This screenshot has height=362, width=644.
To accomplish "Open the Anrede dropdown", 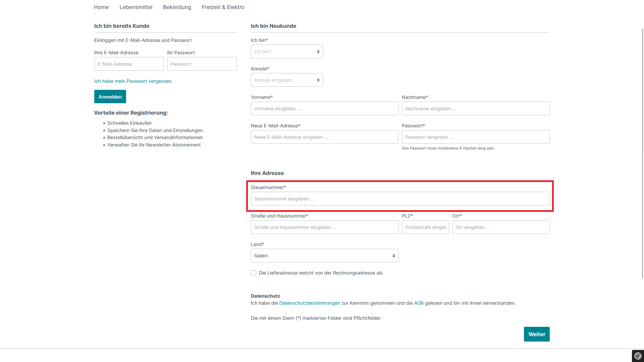I will (287, 80).
